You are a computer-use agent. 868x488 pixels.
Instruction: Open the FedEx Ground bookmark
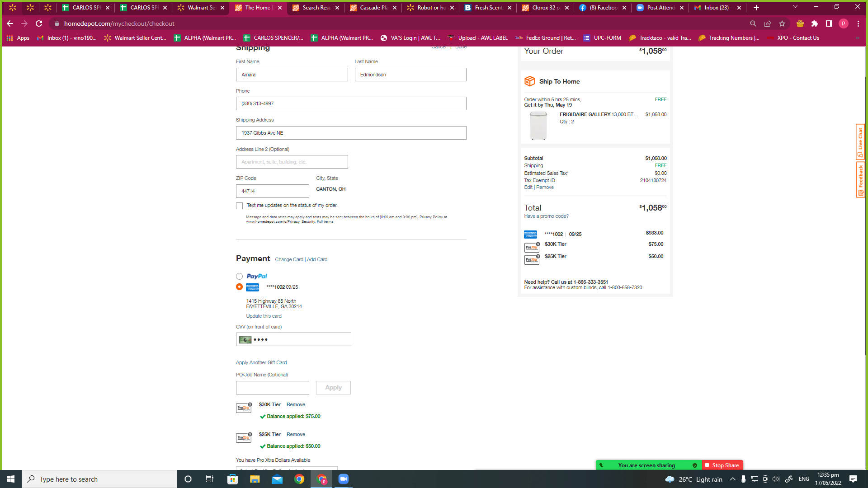[546, 38]
